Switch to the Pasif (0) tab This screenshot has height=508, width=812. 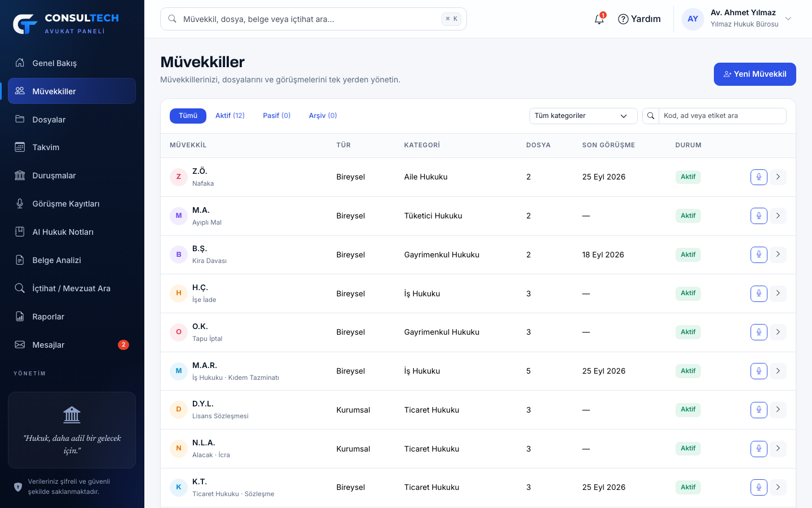click(x=277, y=116)
